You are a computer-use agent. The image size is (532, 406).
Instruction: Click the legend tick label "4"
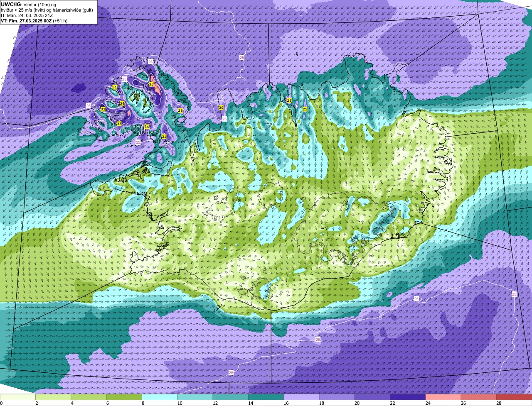click(72, 403)
